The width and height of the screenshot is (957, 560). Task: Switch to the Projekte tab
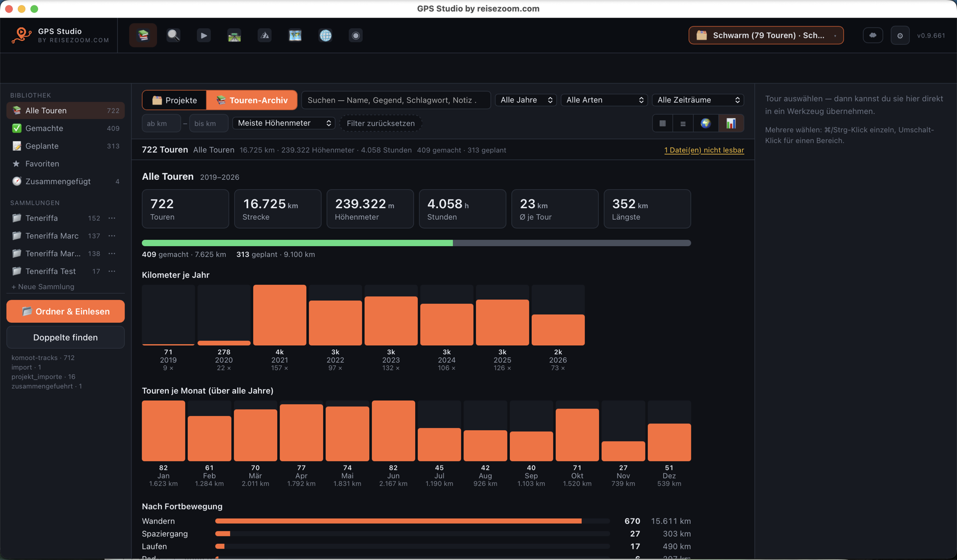tap(174, 100)
